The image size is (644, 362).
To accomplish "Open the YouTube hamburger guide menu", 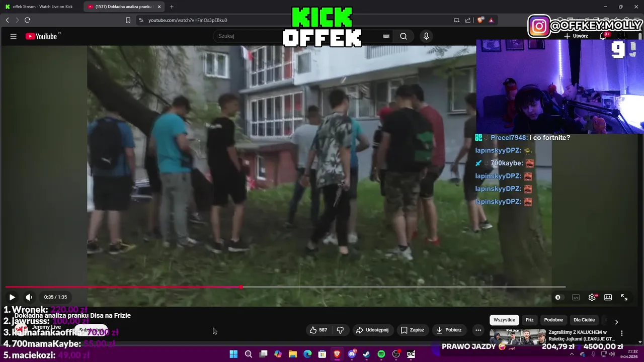I will point(14,36).
